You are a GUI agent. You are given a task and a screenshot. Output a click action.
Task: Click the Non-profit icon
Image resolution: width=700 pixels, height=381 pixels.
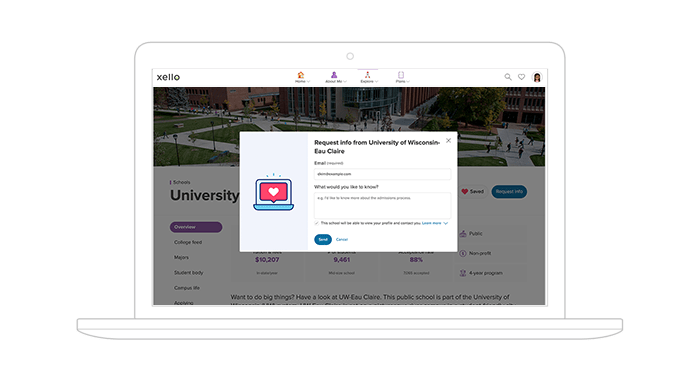tap(463, 253)
